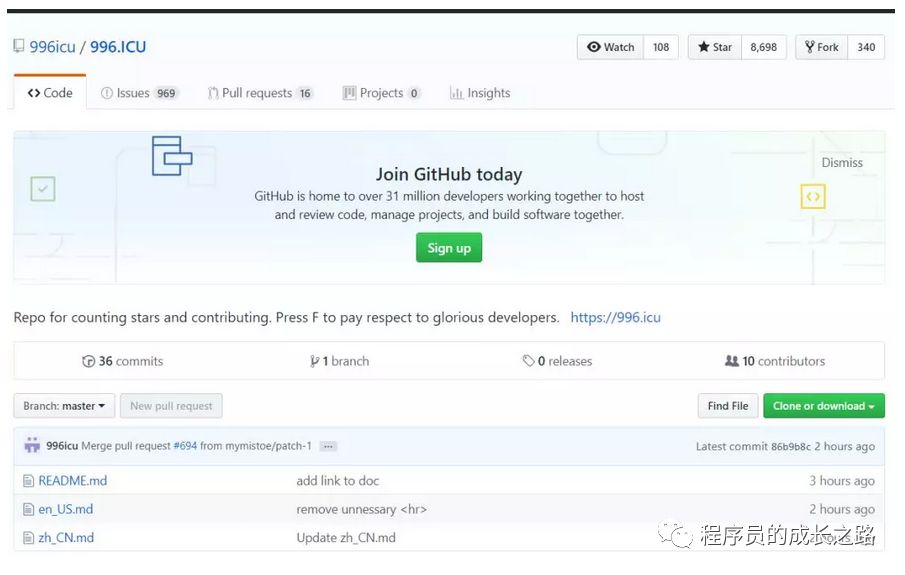905x575 pixels.
Task: Click the green Sign up button
Action: 449,248
